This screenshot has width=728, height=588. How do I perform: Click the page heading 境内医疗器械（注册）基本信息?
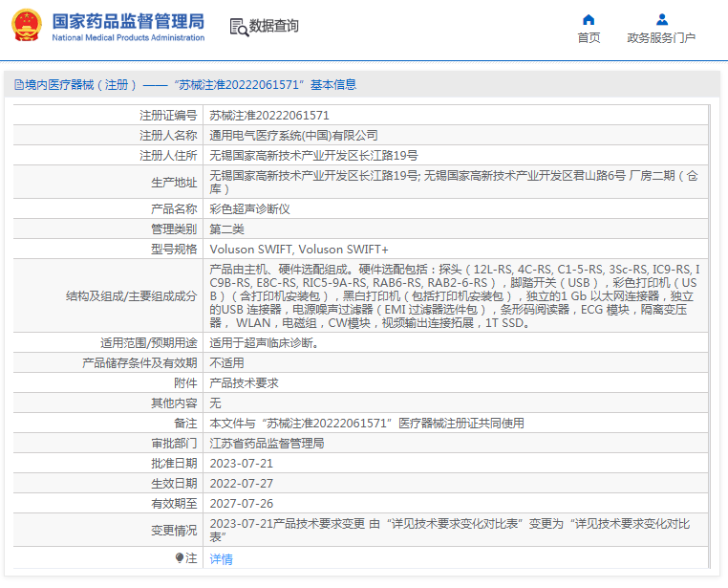(190, 84)
